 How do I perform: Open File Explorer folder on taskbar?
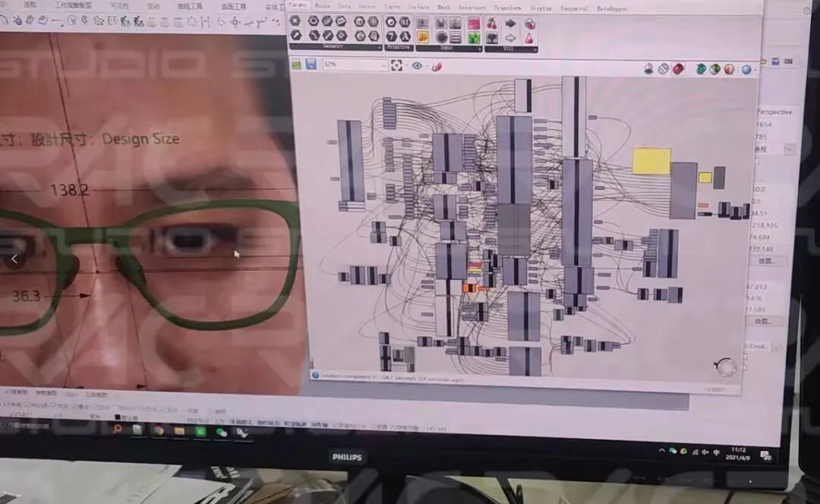coord(179,431)
